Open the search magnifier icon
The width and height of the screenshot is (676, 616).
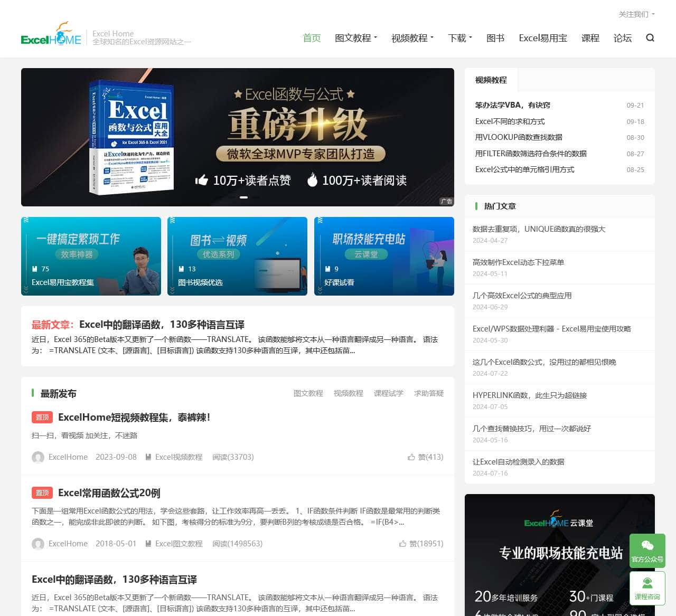coord(650,38)
